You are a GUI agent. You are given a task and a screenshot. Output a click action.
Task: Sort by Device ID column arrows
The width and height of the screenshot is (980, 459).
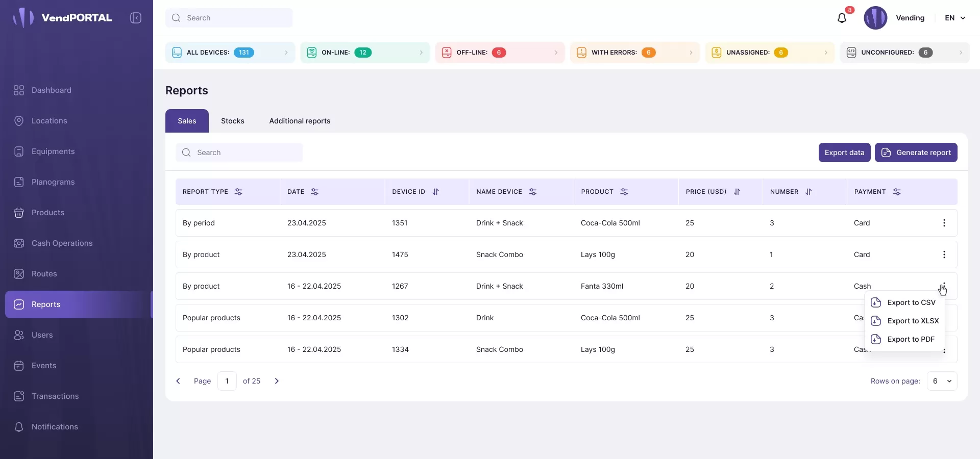click(x=435, y=192)
